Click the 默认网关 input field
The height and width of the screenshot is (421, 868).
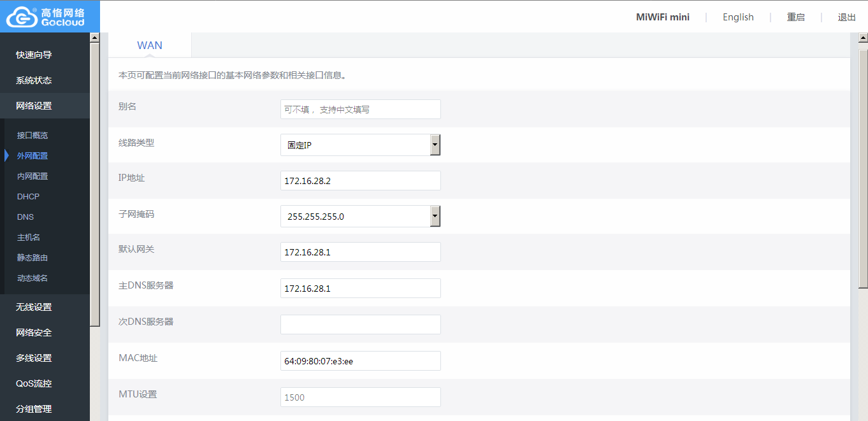coord(361,252)
